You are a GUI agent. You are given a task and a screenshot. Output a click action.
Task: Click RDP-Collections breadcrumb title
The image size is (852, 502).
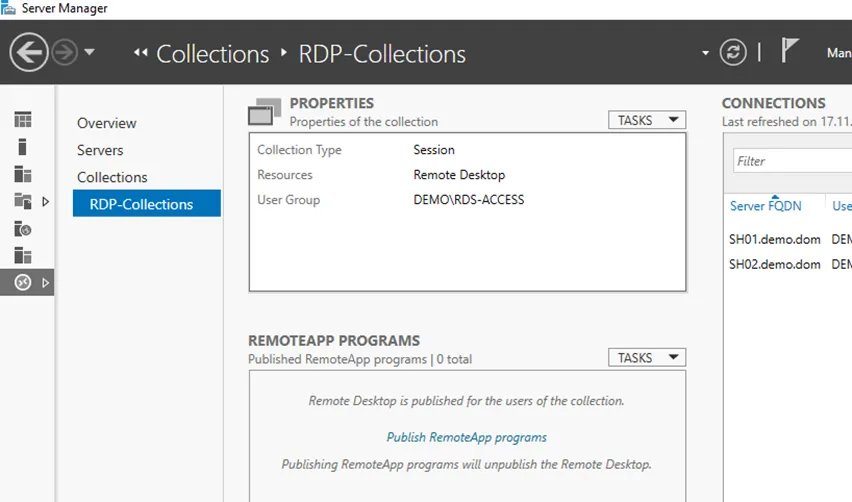click(x=382, y=54)
